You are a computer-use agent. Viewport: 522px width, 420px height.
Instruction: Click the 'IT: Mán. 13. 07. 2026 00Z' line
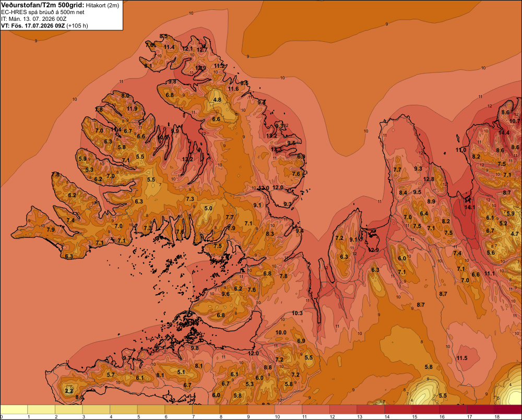click(x=33, y=19)
